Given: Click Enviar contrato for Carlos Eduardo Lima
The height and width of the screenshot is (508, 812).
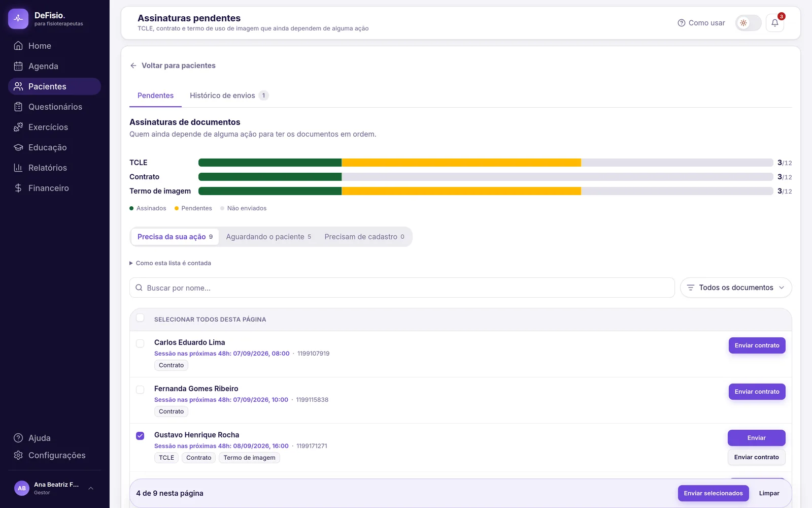Looking at the screenshot, I should 757,345.
